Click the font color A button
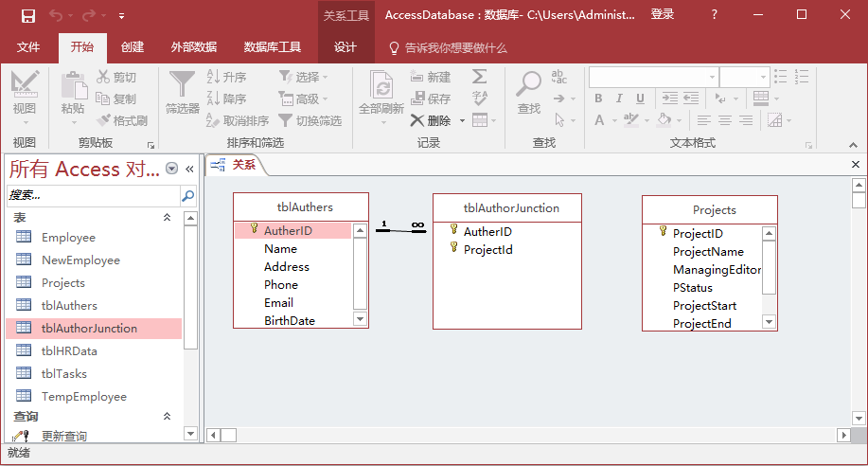 click(x=599, y=120)
